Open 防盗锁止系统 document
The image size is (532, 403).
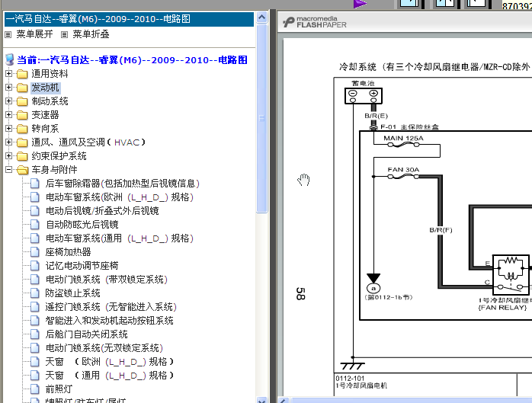point(72,293)
